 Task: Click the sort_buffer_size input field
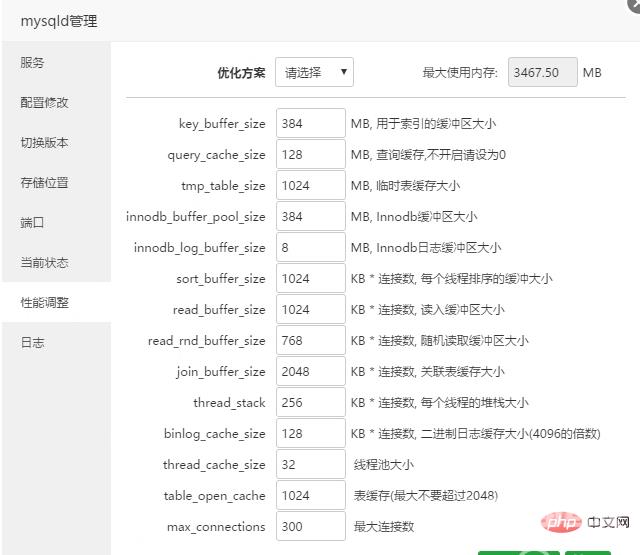click(x=310, y=279)
